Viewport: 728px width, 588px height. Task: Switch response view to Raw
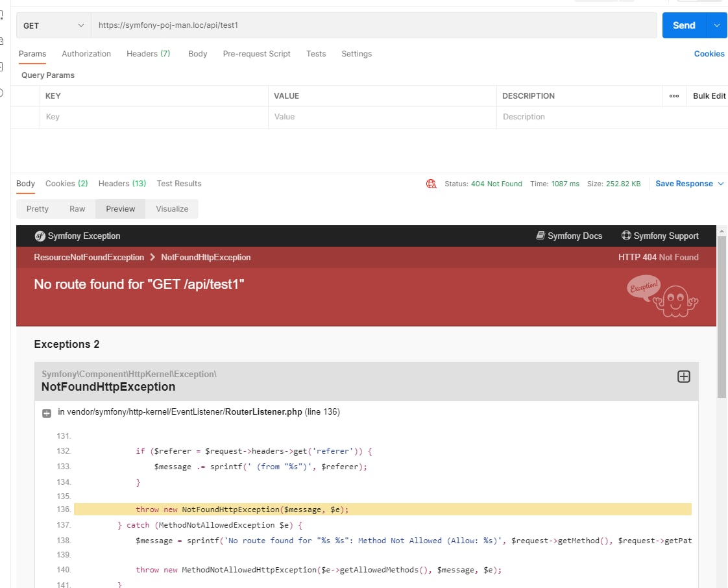click(77, 209)
